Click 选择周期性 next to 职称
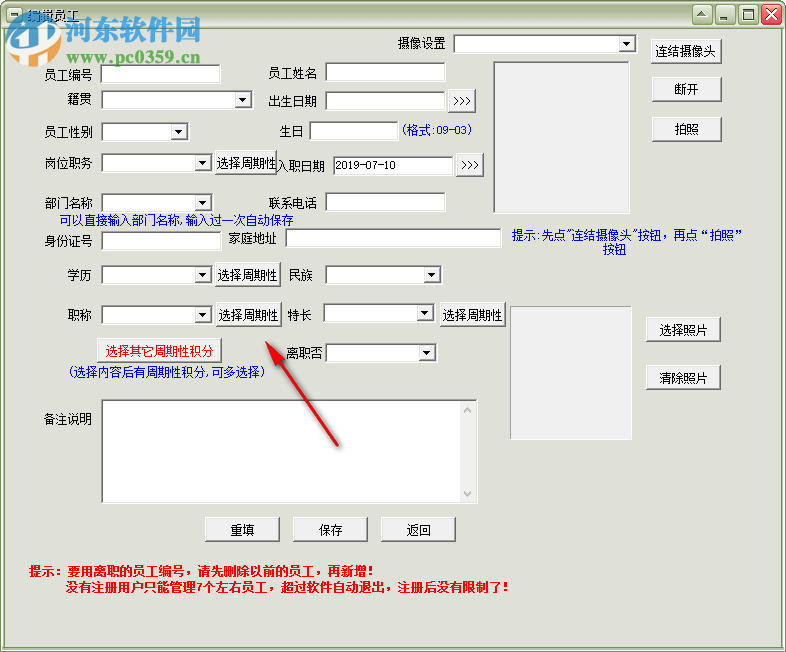 pyautogui.click(x=249, y=315)
